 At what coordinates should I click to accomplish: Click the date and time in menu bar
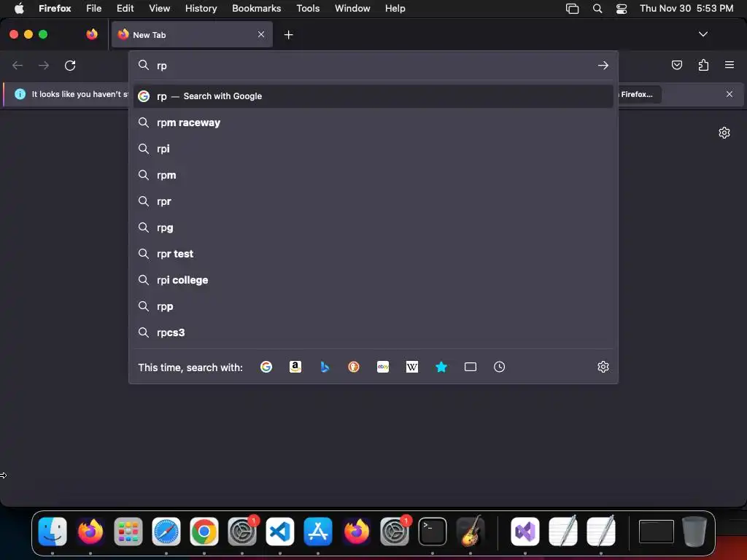point(686,9)
